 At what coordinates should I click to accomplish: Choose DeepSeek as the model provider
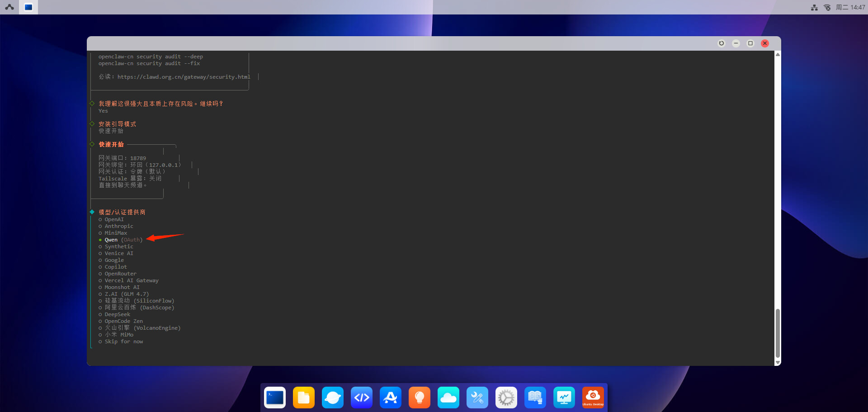click(117, 315)
